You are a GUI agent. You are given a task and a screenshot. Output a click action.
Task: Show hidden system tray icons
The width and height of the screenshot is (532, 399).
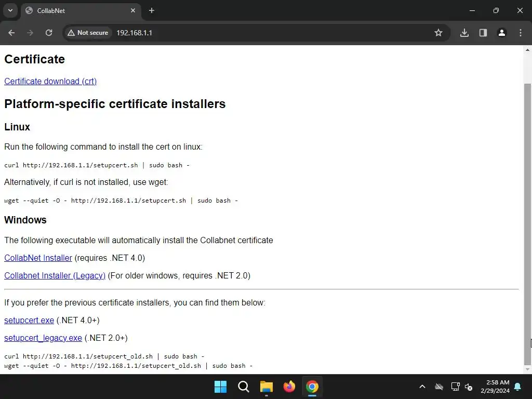point(422,387)
